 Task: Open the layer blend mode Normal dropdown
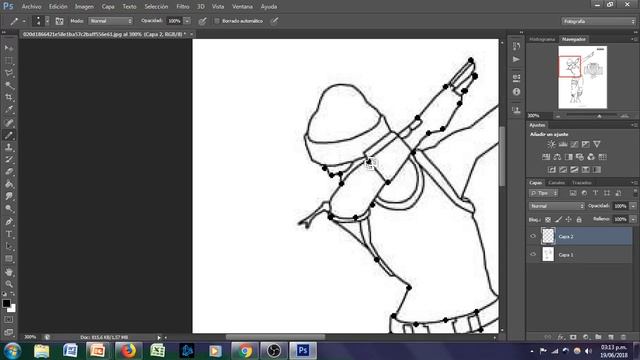coord(556,206)
